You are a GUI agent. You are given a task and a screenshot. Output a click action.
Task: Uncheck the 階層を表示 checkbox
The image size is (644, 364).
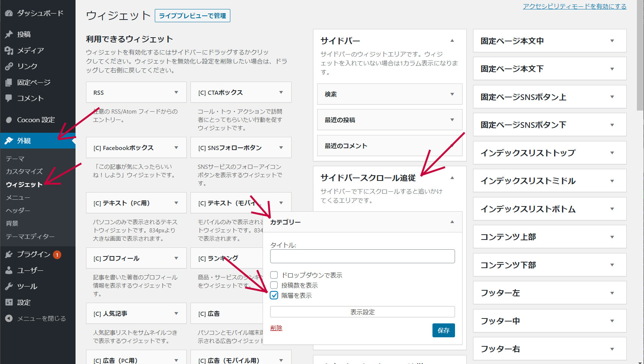274,295
